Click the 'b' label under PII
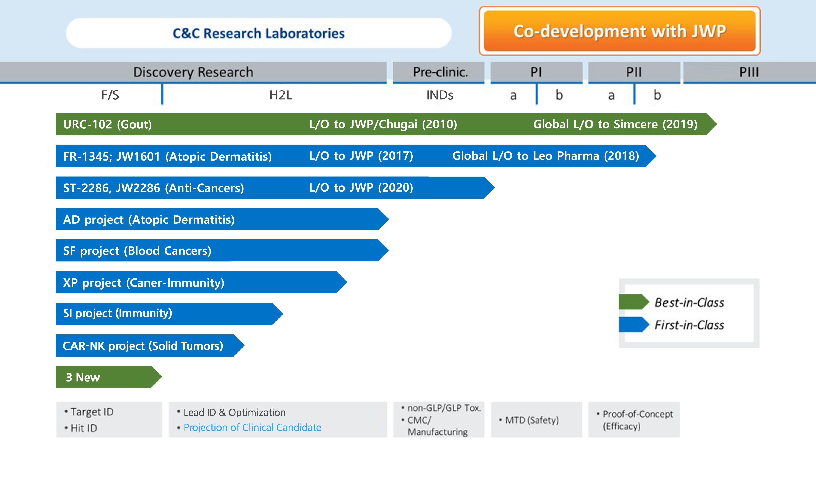Viewport: 816px width, 504px height. click(x=657, y=95)
